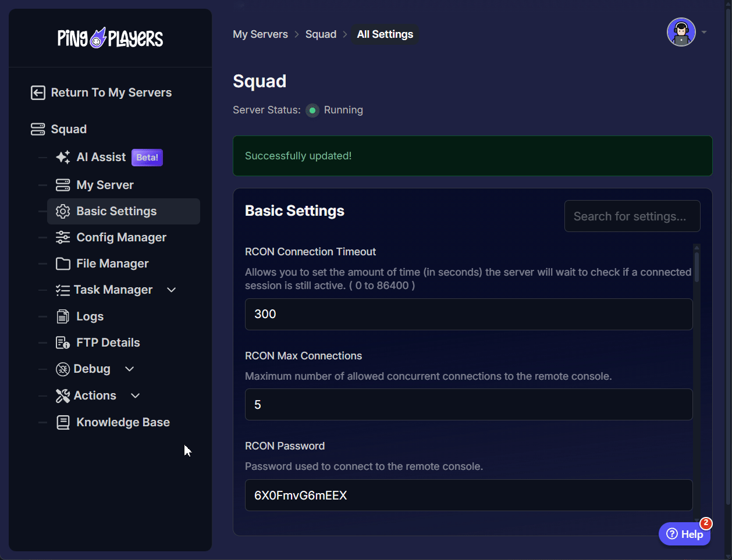The height and width of the screenshot is (560, 732).
Task: Click the RCON Max Connections label
Action: [x=303, y=356]
